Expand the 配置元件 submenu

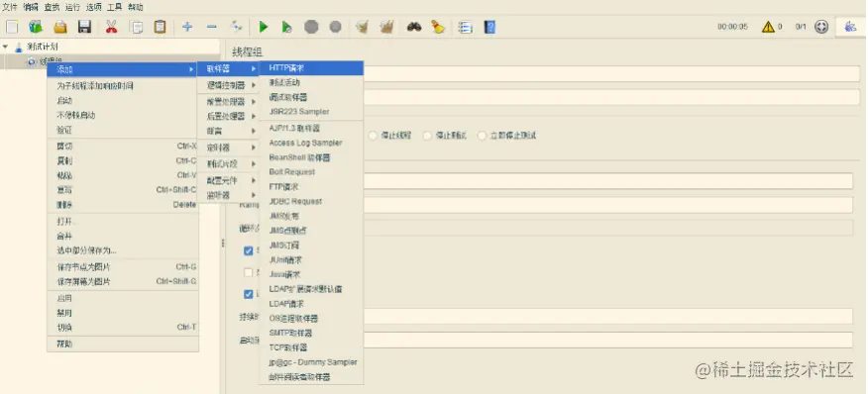coord(228,180)
